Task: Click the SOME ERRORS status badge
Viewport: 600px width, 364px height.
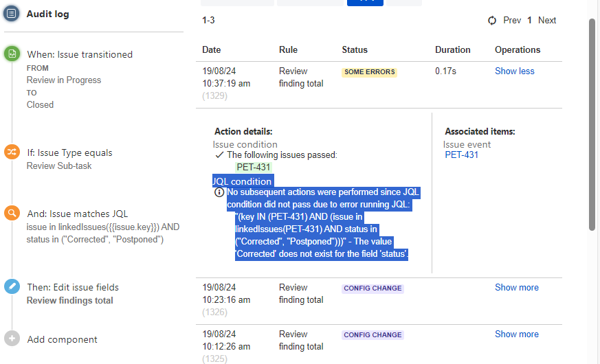Action: tap(369, 72)
